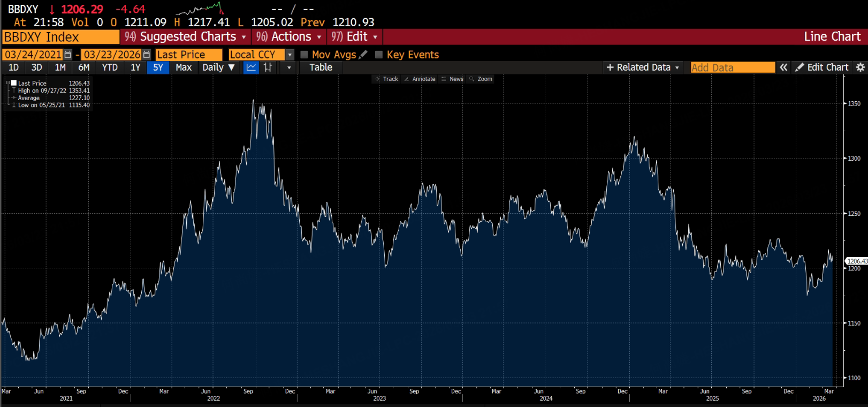Open the Daily periodicity dropdown
Image resolution: width=868 pixels, height=407 pixels.
tap(218, 67)
